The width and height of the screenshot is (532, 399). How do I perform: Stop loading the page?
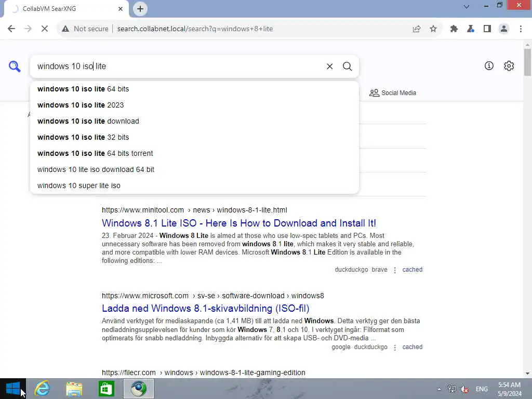(45, 29)
